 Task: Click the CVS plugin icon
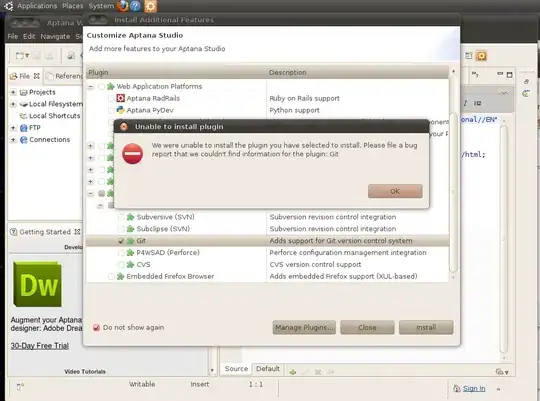130,265
